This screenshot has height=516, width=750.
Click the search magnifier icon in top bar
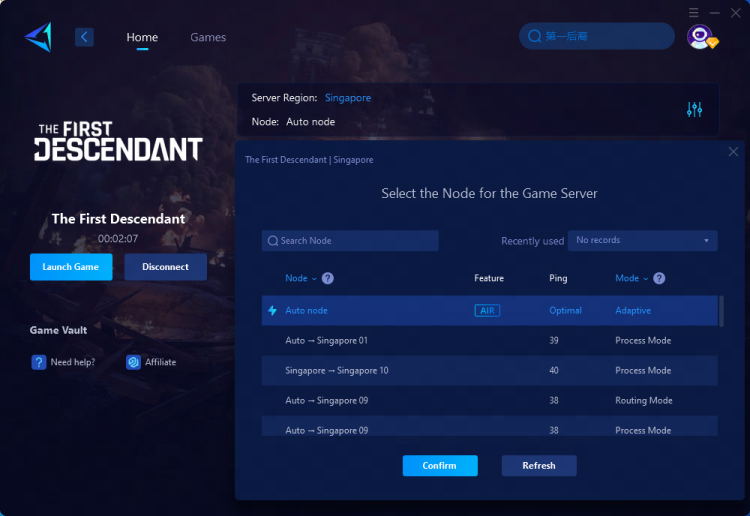click(x=534, y=36)
